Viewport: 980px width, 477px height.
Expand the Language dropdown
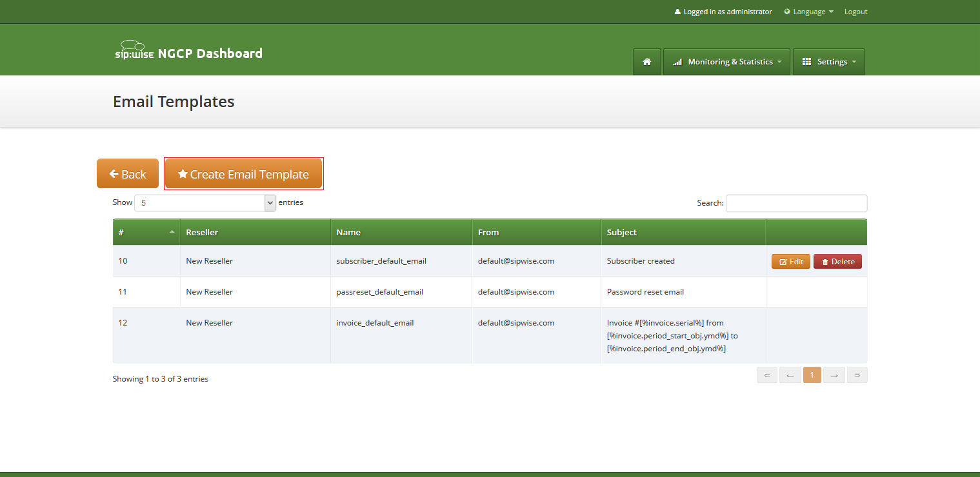[808, 11]
